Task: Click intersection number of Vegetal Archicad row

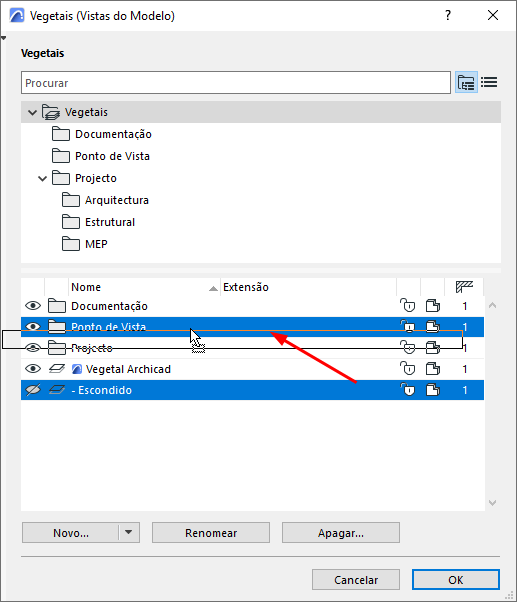Action: point(465,369)
